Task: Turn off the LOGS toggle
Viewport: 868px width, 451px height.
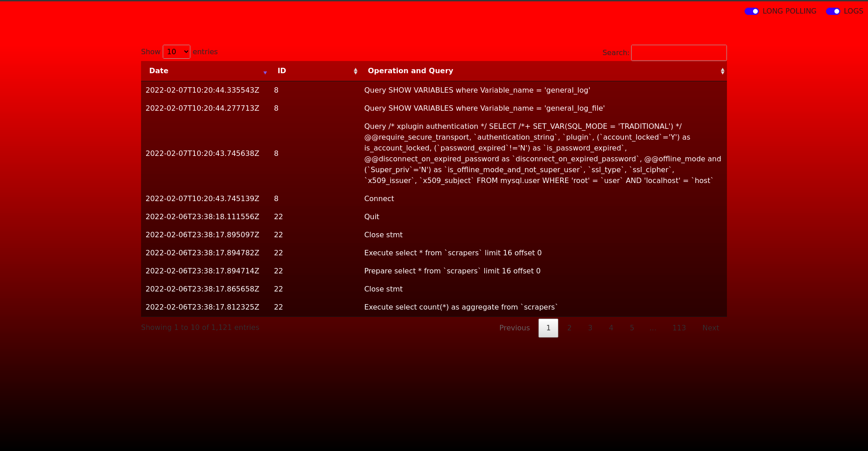Action: pos(833,11)
